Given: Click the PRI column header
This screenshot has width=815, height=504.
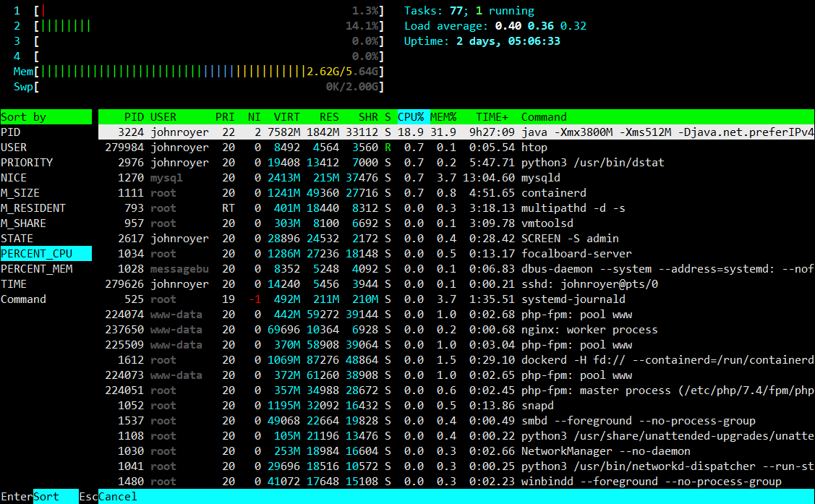Looking at the screenshot, I should point(225,117).
